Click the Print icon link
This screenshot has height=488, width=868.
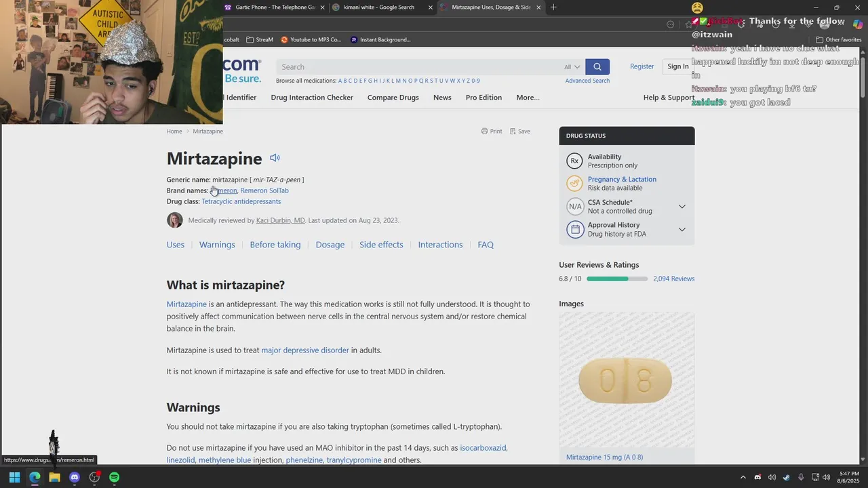[492, 131]
